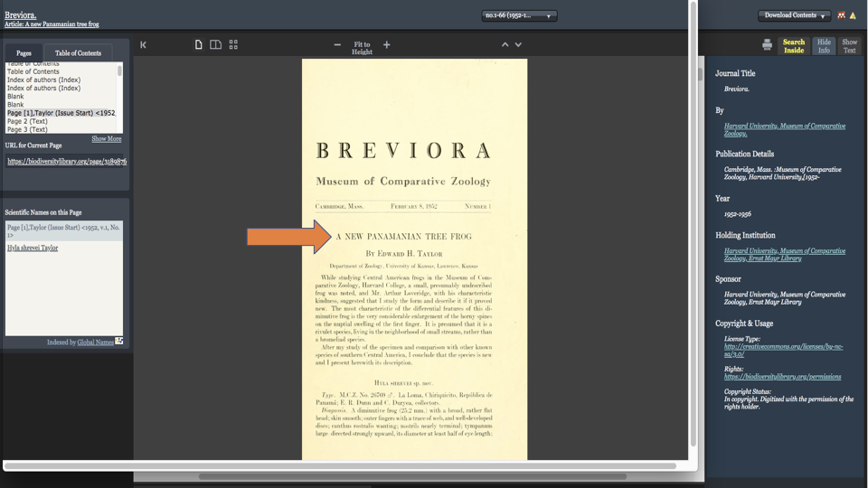Image resolution: width=868 pixels, height=488 pixels.
Task: Switch to two-page book view icon
Action: pos(215,44)
